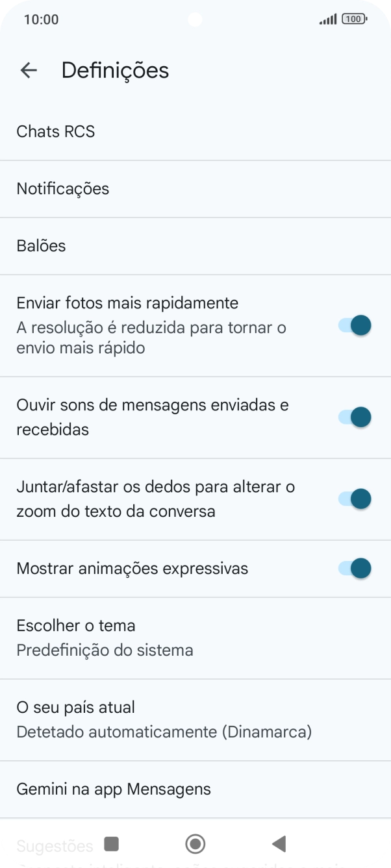
Task: Disable the Enviar fotos mais rapidamente toggle
Action: [x=354, y=325]
